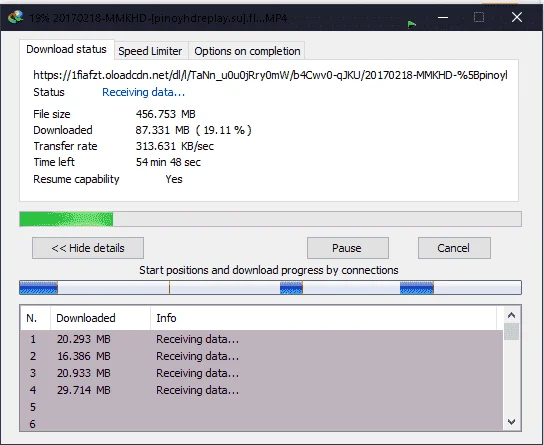This screenshot has height=445, width=544.
Task: Click the scroll up arrow of connections list
Action: click(x=511, y=315)
